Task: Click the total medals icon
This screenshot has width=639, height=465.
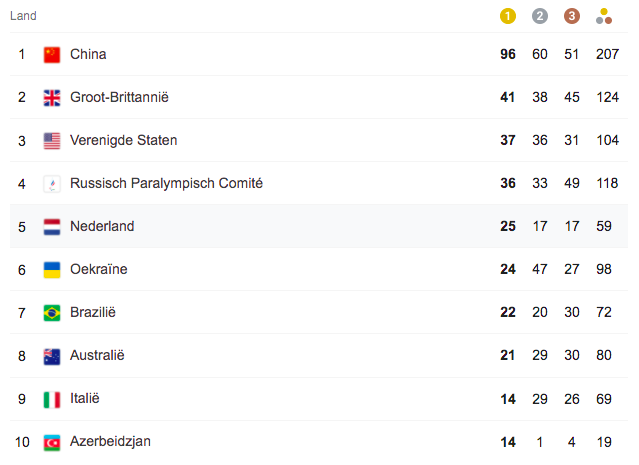Action: click(x=604, y=16)
